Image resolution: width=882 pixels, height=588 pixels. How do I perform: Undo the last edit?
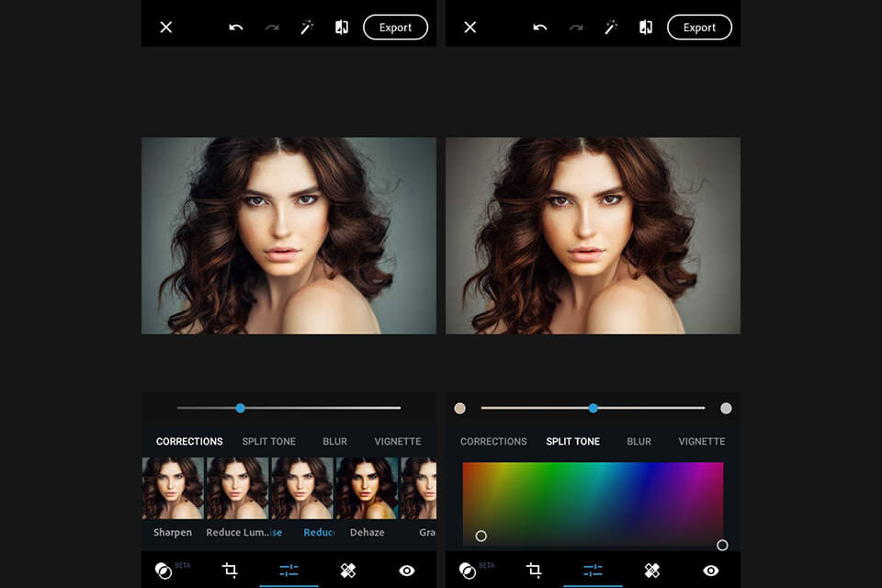point(235,27)
